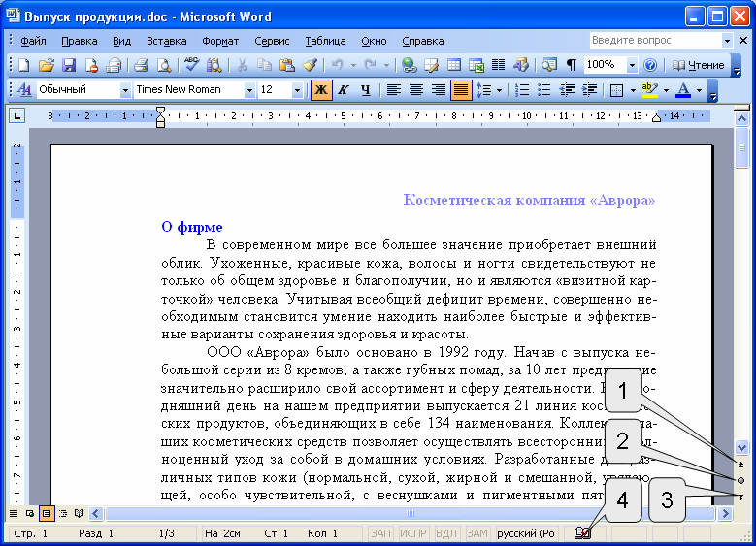Save the document with the floppy disk icon

(x=69, y=65)
